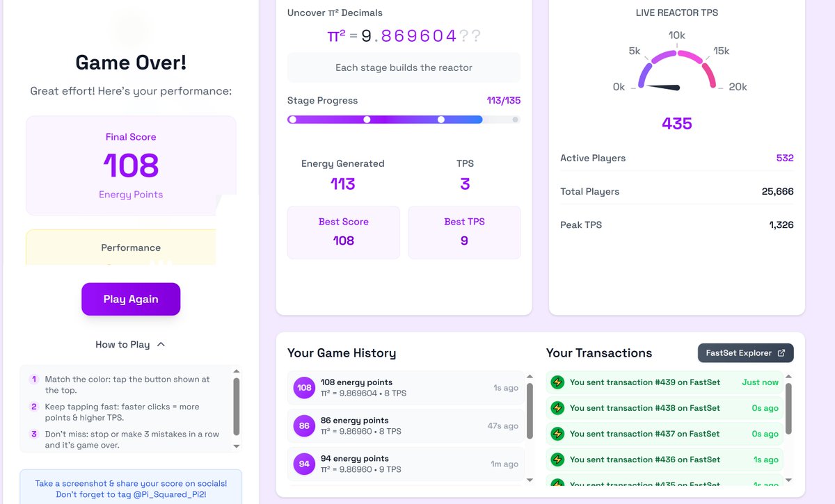Click the Active Players count 532
Screen dimensions: 835x504
coord(785,158)
